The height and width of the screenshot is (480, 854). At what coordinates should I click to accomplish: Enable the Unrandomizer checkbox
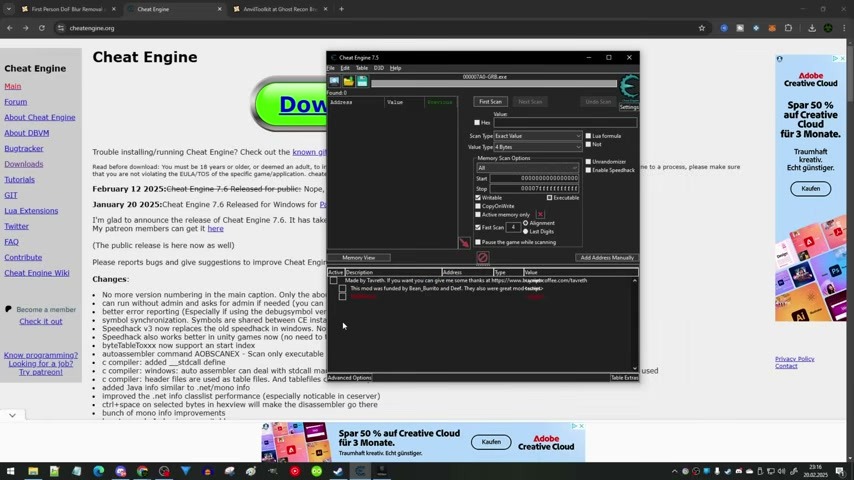tap(588, 162)
